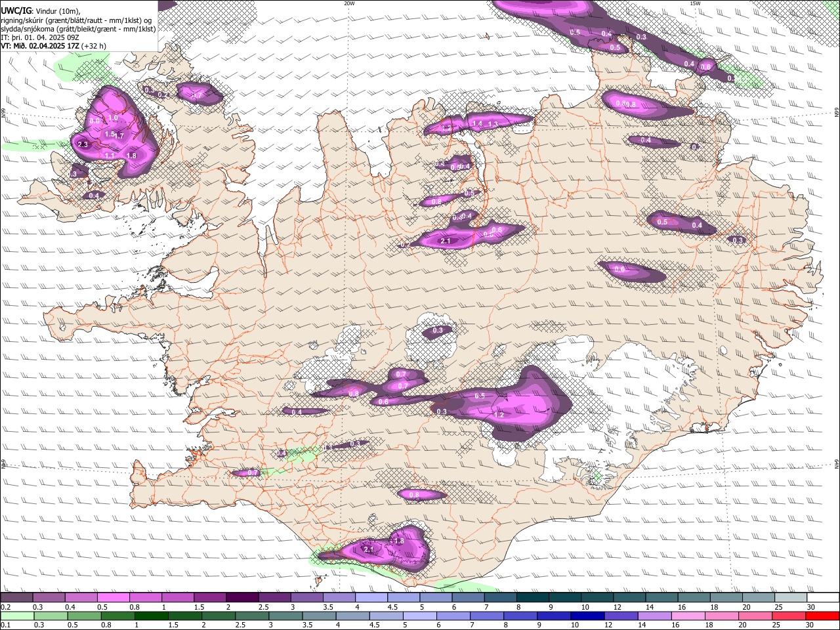
Task: Pick upper scale swatch starting at 0.3
Action: [x=49, y=597]
